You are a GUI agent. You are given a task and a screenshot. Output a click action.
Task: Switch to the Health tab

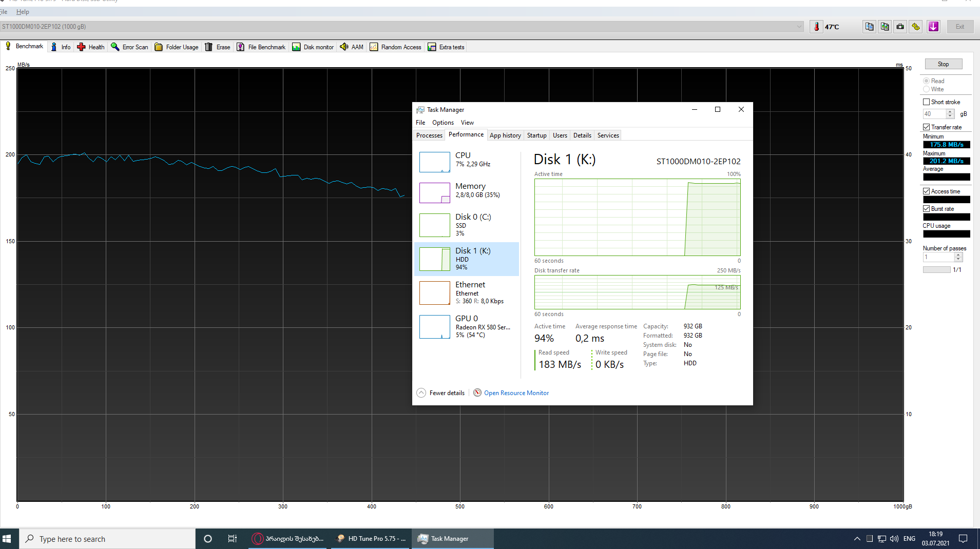91,47
